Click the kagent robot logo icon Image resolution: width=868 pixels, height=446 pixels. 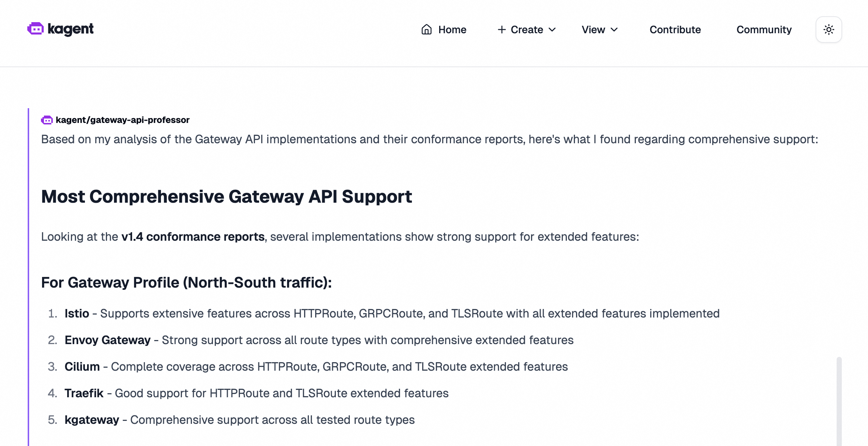coord(35,29)
